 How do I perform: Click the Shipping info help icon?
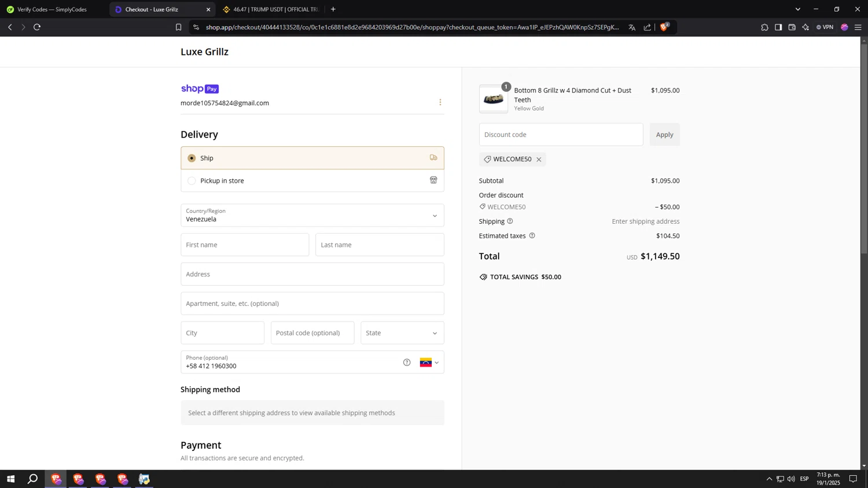coord(510,221)
